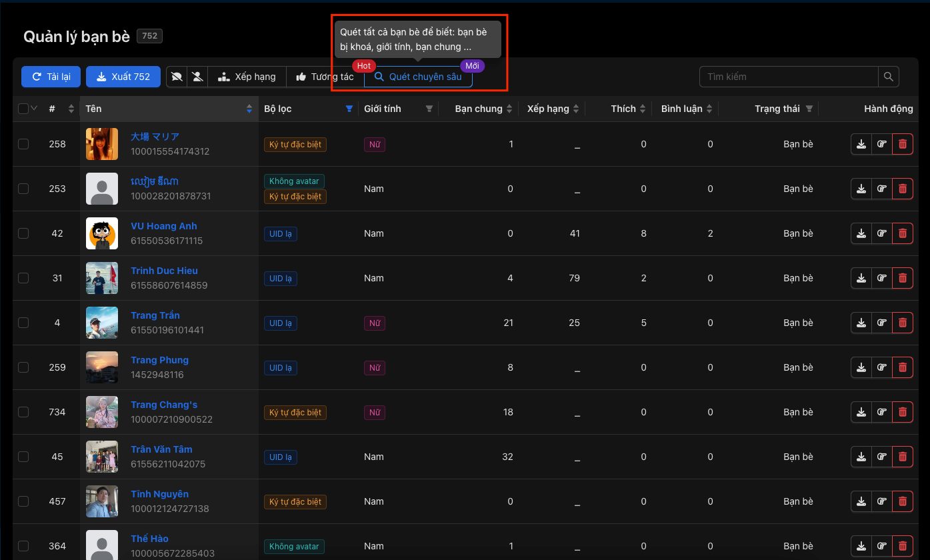Open the Trạng thái column filter icon
The image size is (930, 560).
tap(809, 109)
